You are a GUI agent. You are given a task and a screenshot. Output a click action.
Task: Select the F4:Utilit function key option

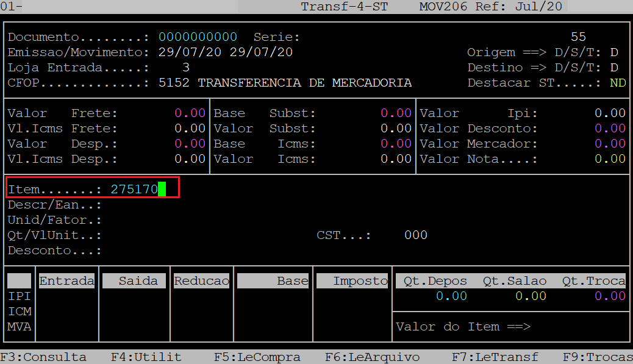(x=146, y=357)
